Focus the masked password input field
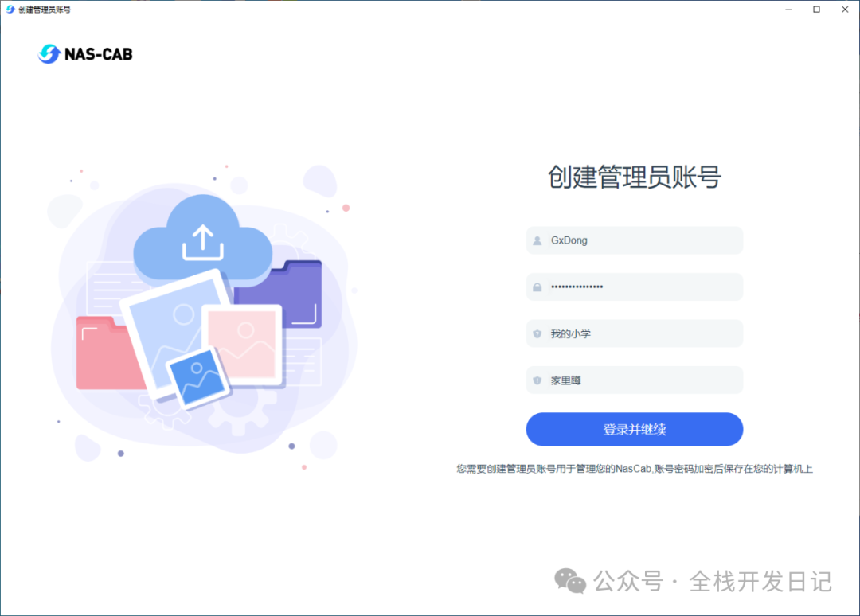Image resolution: width=860 pixels, height=616 pixels. coord(635,287)
